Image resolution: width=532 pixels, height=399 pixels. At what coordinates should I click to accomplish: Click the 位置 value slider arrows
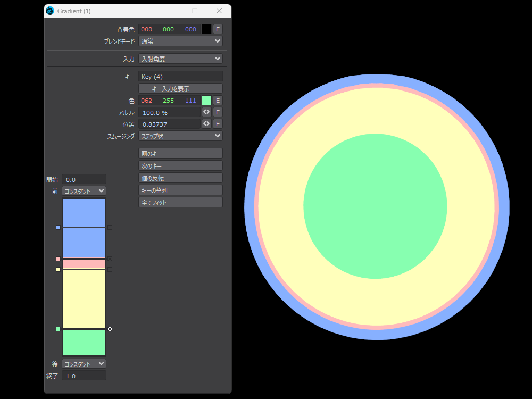(206, 124)
